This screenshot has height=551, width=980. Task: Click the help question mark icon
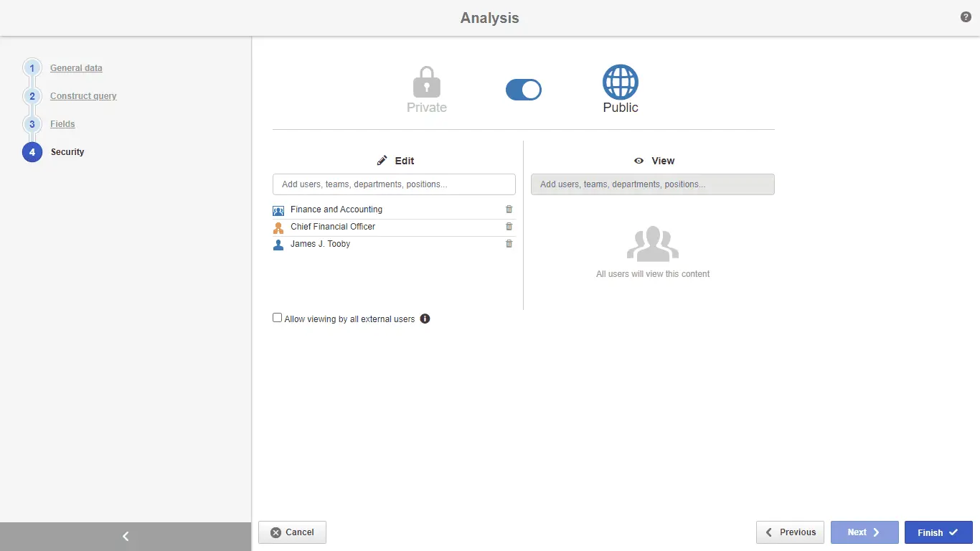966,17
